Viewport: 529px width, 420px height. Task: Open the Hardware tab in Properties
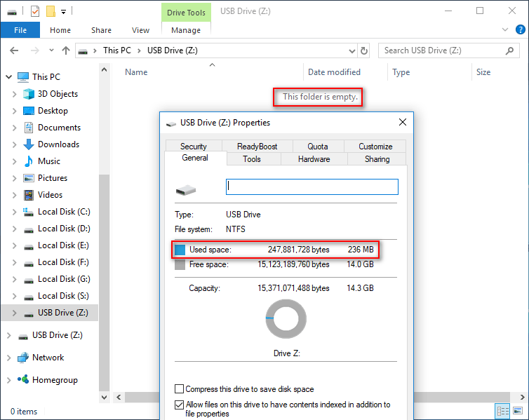314,158
